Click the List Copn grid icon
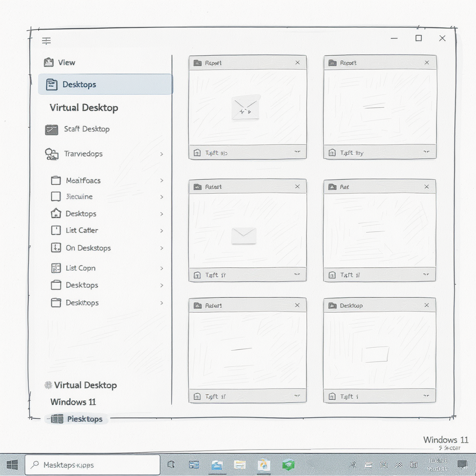476x476 pixels. [x=56, y=268]
